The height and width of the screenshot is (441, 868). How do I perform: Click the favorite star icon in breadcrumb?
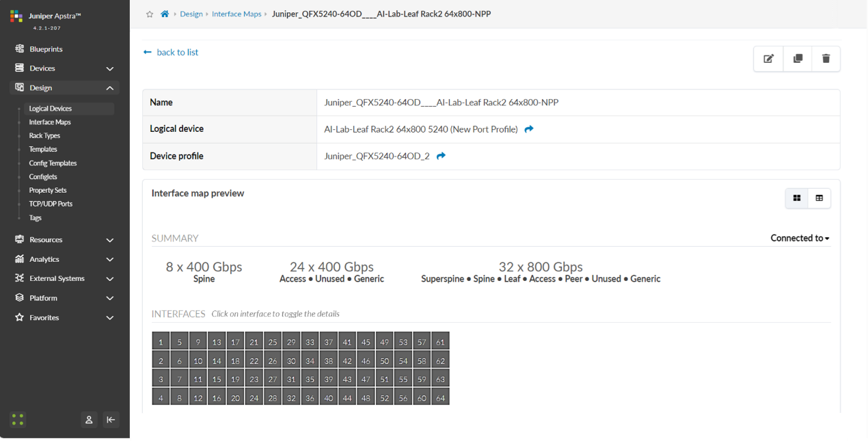point(150,14)
